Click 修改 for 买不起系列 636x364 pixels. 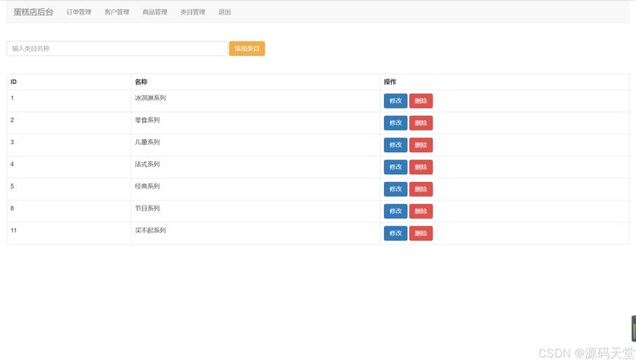(396, 233)
